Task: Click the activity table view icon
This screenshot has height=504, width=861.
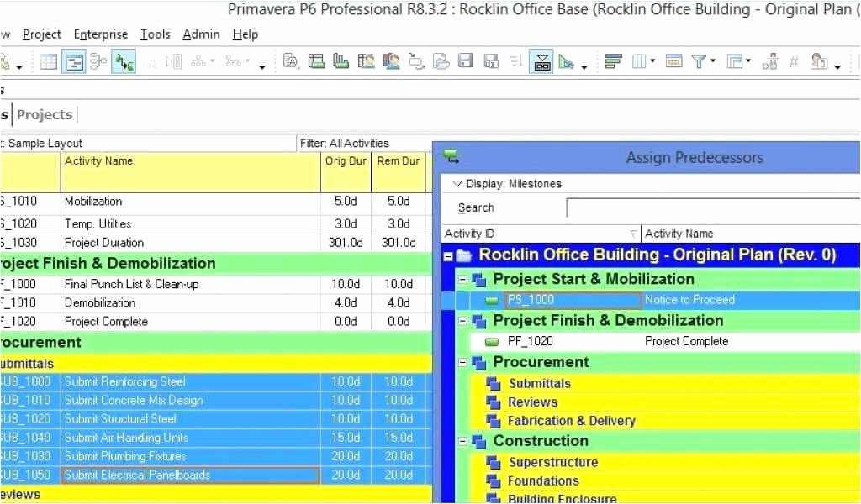Action: coord(49,61)
